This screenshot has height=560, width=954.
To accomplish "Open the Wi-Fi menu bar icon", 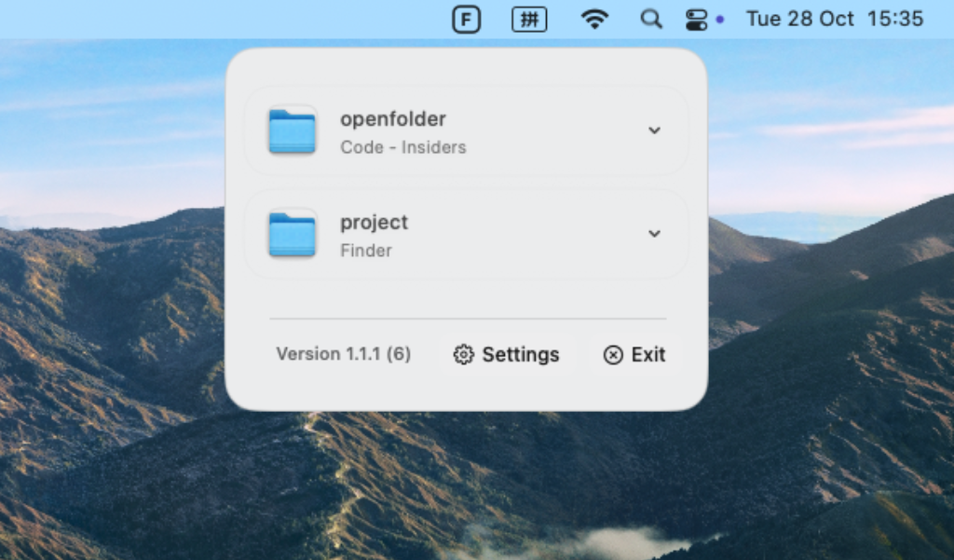I will click(x=593, y=19).
